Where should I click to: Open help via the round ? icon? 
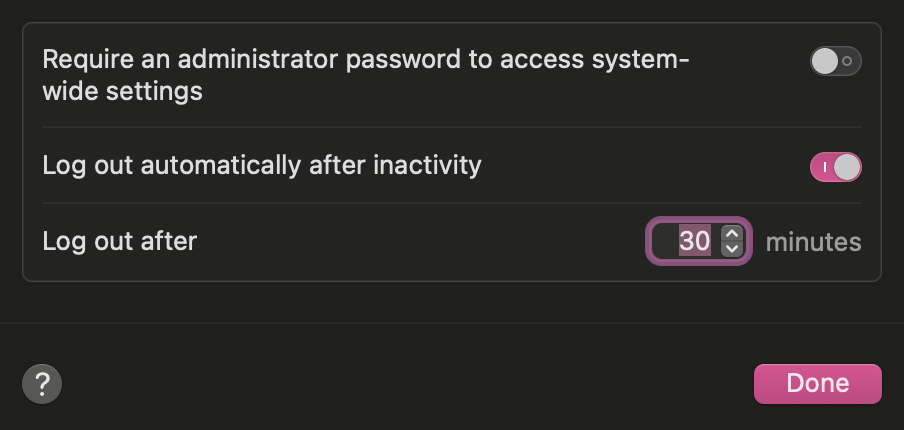(x=42, y=384)
